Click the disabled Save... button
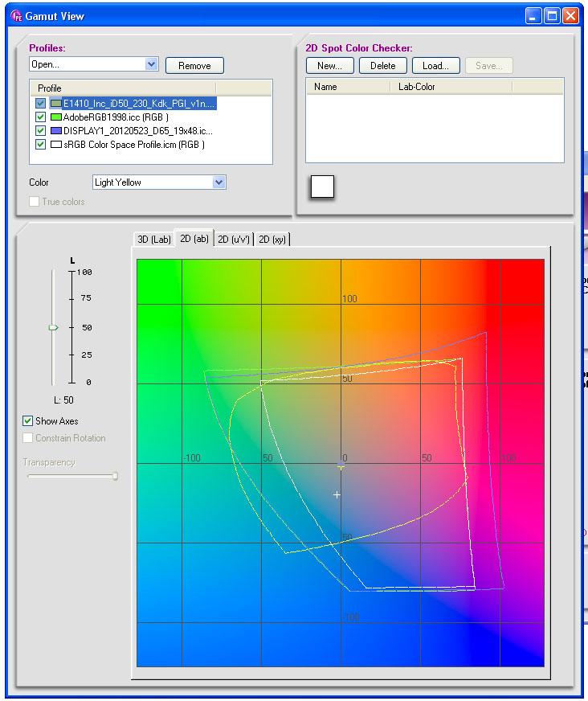Screen dimensions: 588x701 (489, 66)
